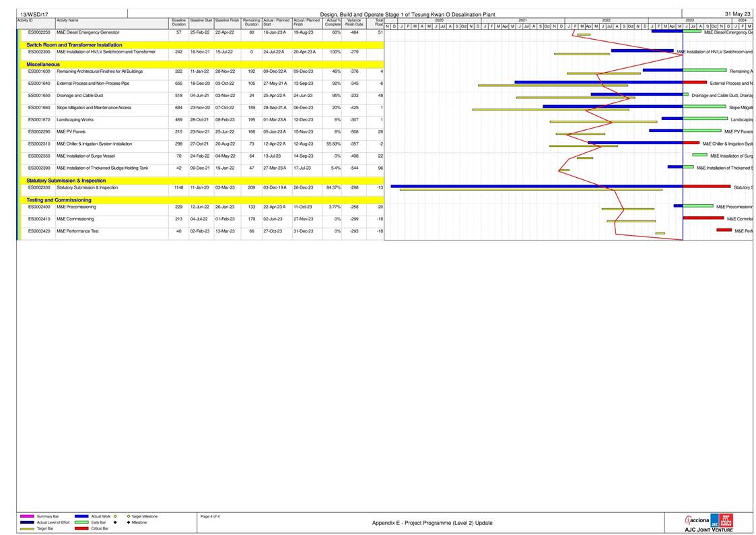
Task: Click the Milestone legend diamond
Action: (128, 522)
